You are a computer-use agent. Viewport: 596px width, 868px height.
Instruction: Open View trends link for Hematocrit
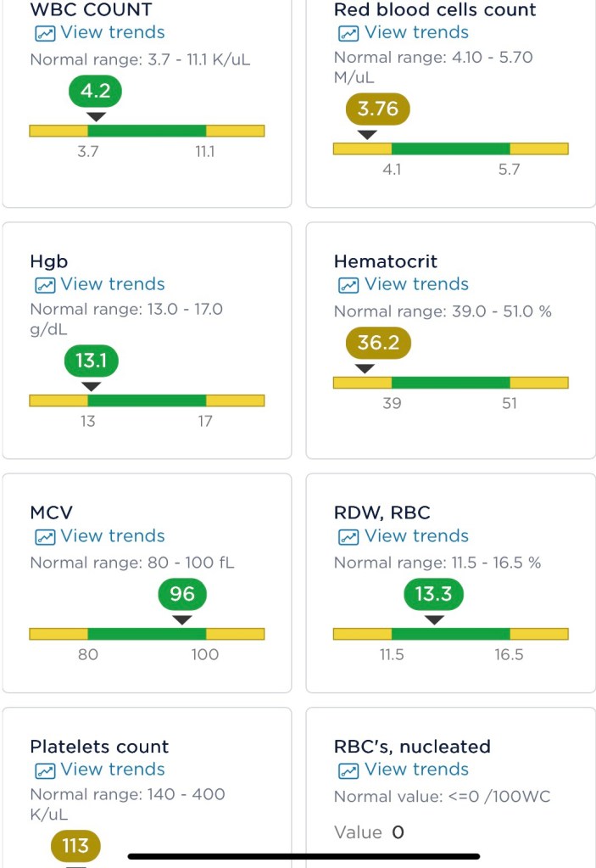coord(416,285)
